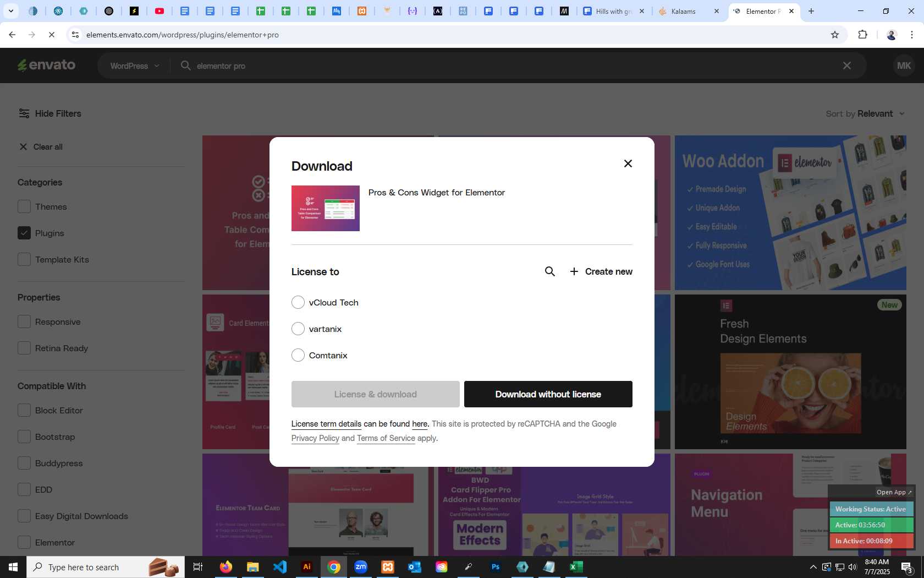Image resolution: width=924 pixels, height=578 pixels.
Task: Open License term details link
Action: tap(326, 424)
